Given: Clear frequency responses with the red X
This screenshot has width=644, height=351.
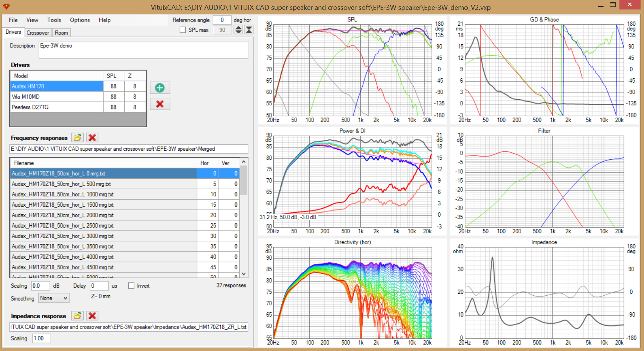Looking at the screenshot, I should (92, 137).
